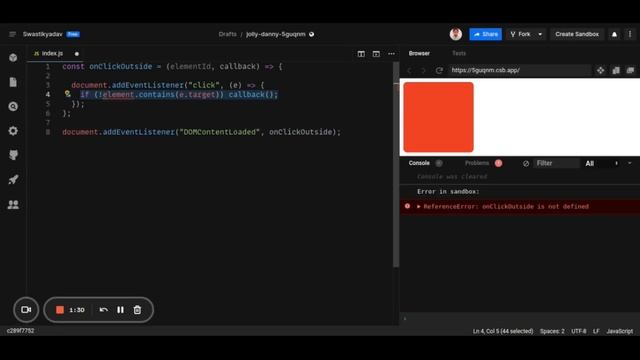This screenshot has height=360, width=640.
Task: Open the editor more options ellipsis
Action: (x=391, y=53)
